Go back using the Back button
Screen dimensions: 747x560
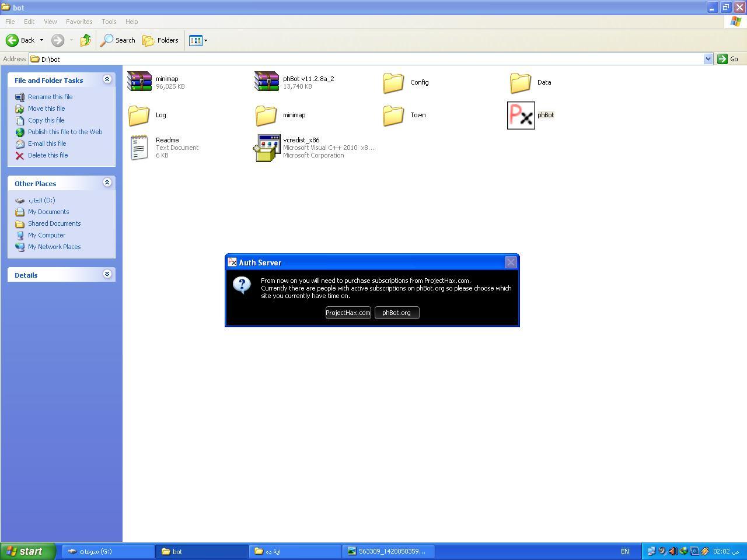20,40
